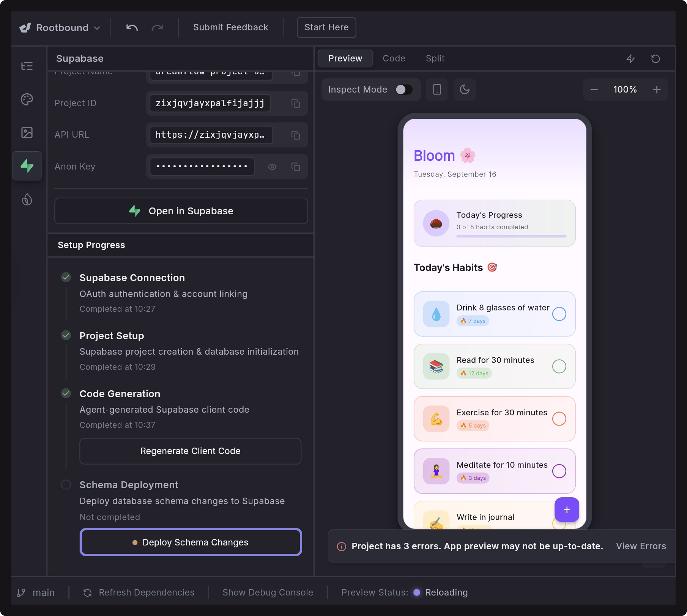Viewport: 687px width, 616px height.
Task: Click the main branch indicator
Action: point(36,592)
